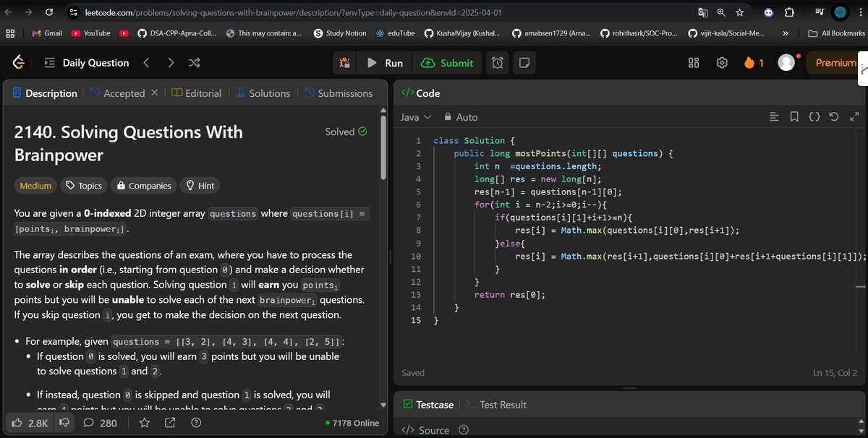Expand the code editor to fullscreen
Image resolution: width=868 pixels, height=438 pixels.
[x=854, y=116]
